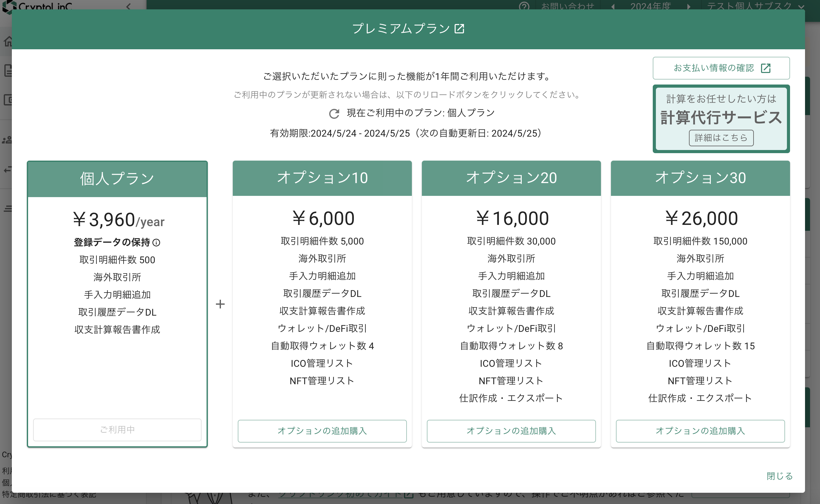Click 取引明細件数 5,000 text
The height and width of the screenshot is (504, 820).
322,241
